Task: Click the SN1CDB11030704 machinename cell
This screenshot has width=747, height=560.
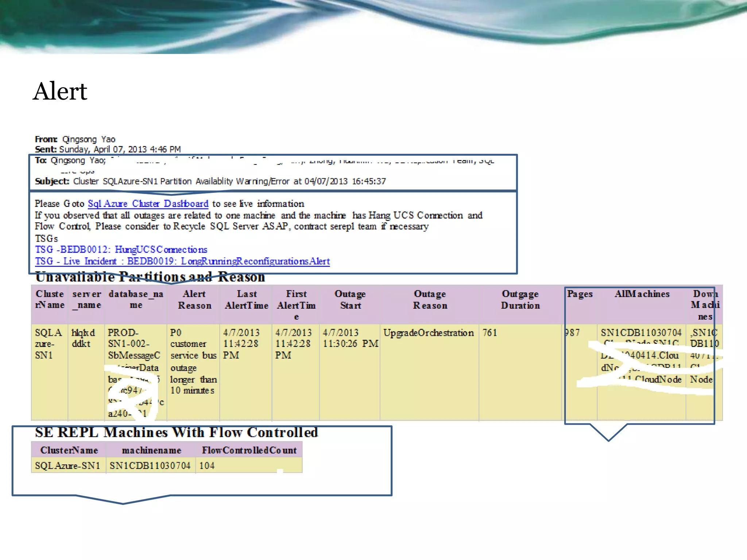Action: click(x=150, y=466)
